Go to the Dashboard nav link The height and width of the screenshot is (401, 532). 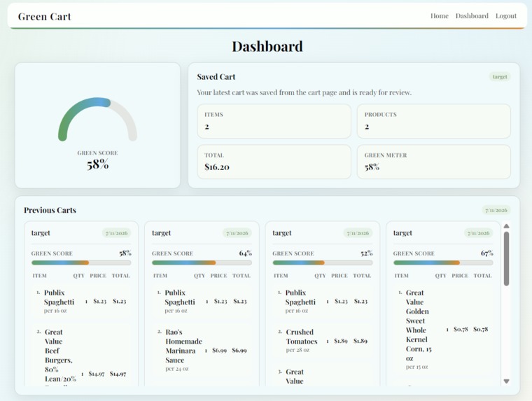point(472,16)
